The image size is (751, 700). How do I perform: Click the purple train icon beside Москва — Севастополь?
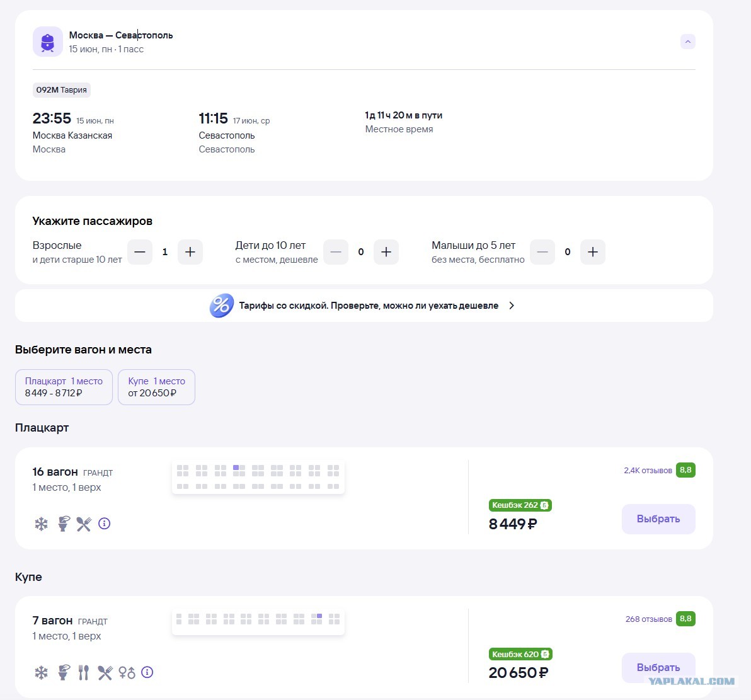coord(47,42)
